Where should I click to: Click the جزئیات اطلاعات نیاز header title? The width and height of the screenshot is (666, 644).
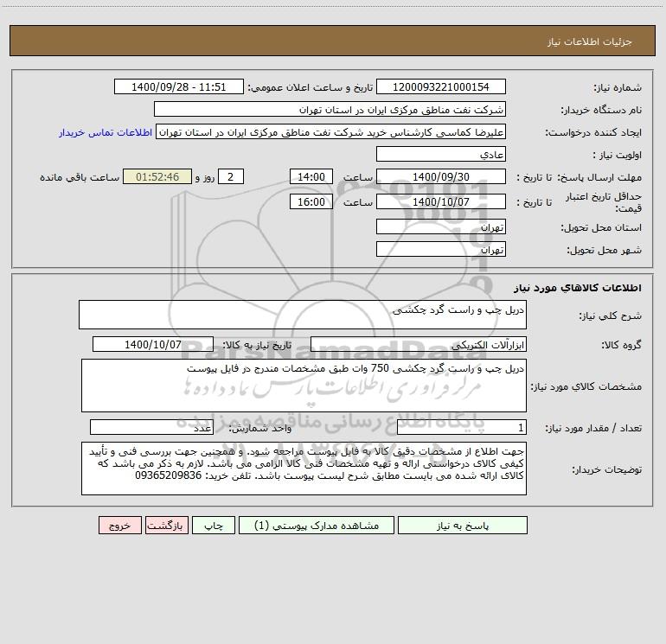(590, 41)
